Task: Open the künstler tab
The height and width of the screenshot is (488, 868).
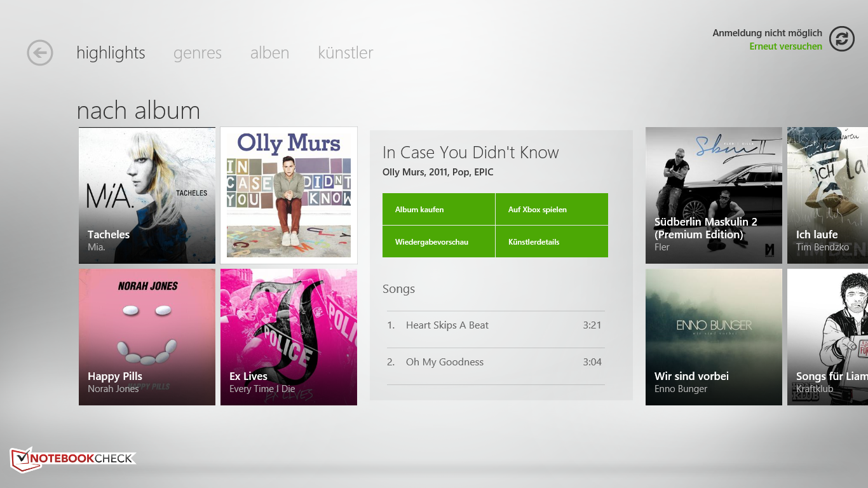Action: (x=345, y=53)
